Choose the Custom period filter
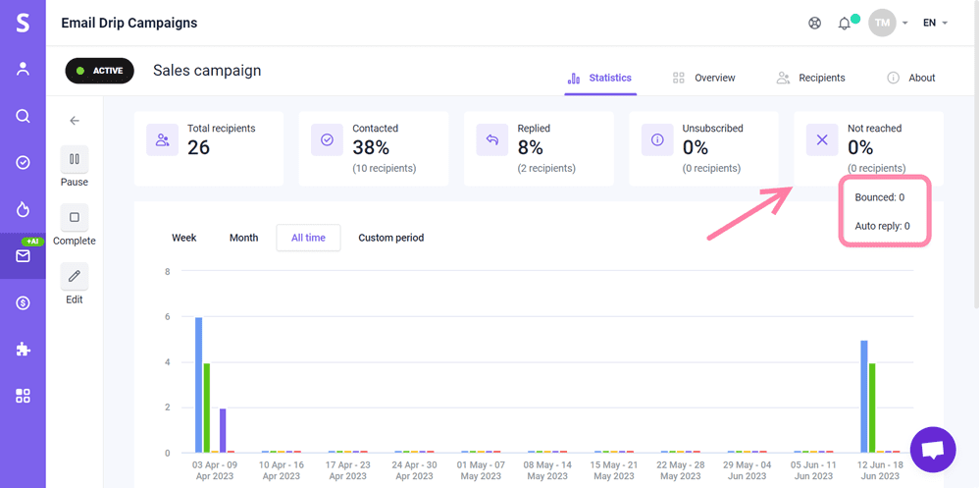Screen dimensions: 980x488 pyautogui.click(x=390, y=238)
